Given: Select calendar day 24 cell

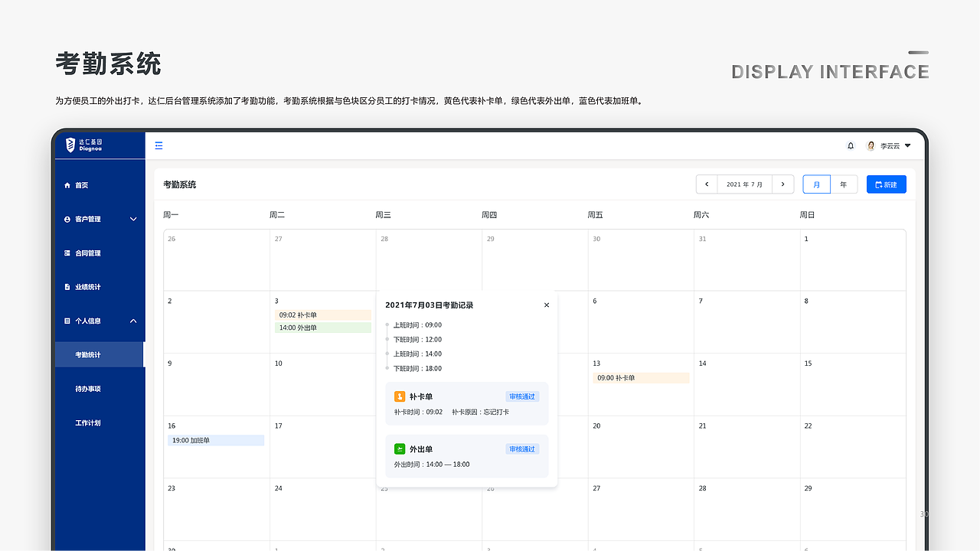Looking at the screenshot, I should coord(322,509).
